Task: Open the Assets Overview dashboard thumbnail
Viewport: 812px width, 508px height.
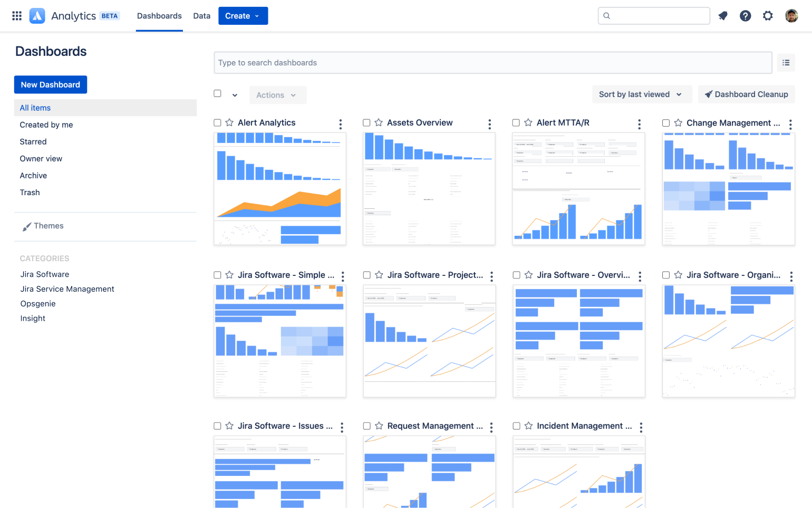Action: pos(429,189)
